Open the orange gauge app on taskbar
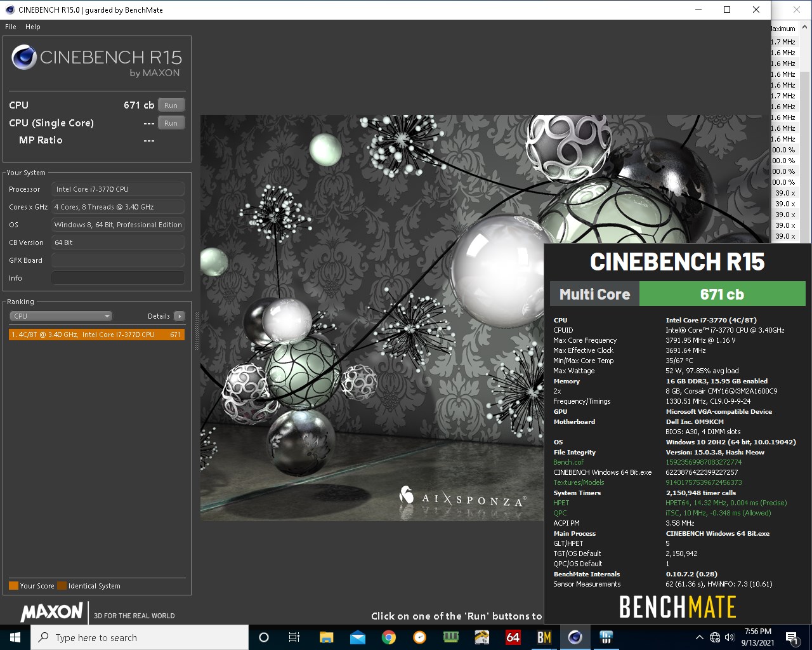The height and width of the screenshot is (650, 812). pos(420,637)
